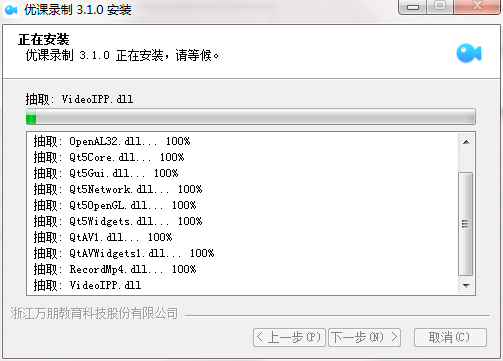This screenshot has width=503, height=361.
Task: Click the blue fish-camera title bar icon
Action: [11, 10]
